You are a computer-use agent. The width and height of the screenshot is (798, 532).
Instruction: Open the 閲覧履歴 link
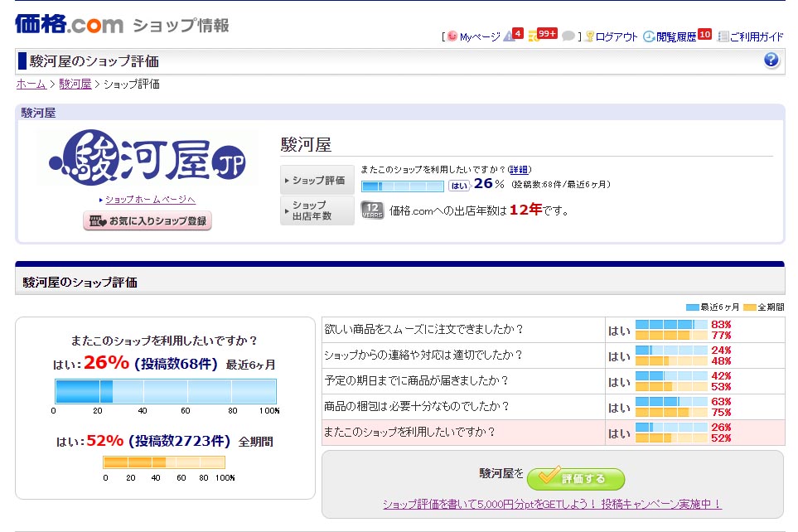(x=676, y=36)
